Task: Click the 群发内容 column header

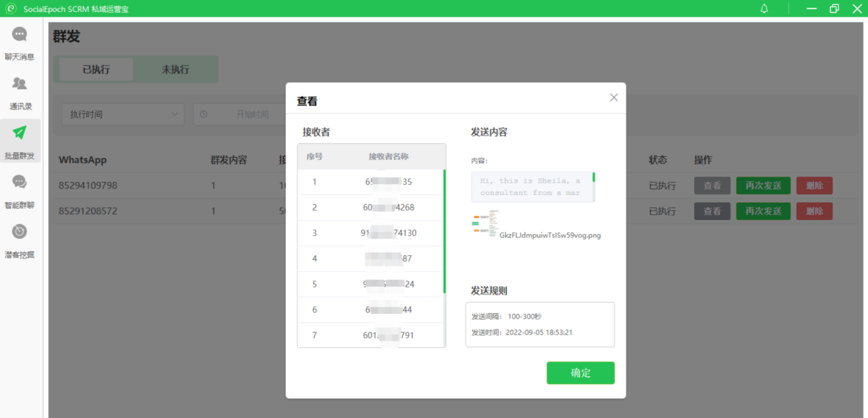Action: pyautogui.click(x=229, y=160)
